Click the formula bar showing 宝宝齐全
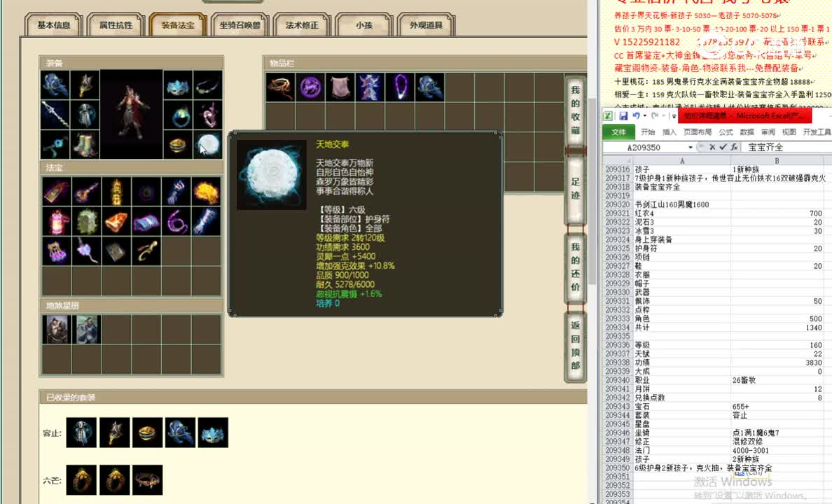 789,148
